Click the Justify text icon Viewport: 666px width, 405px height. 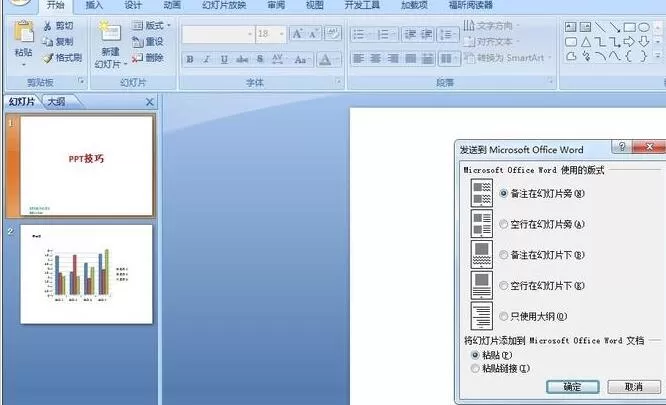pos(411,58)
